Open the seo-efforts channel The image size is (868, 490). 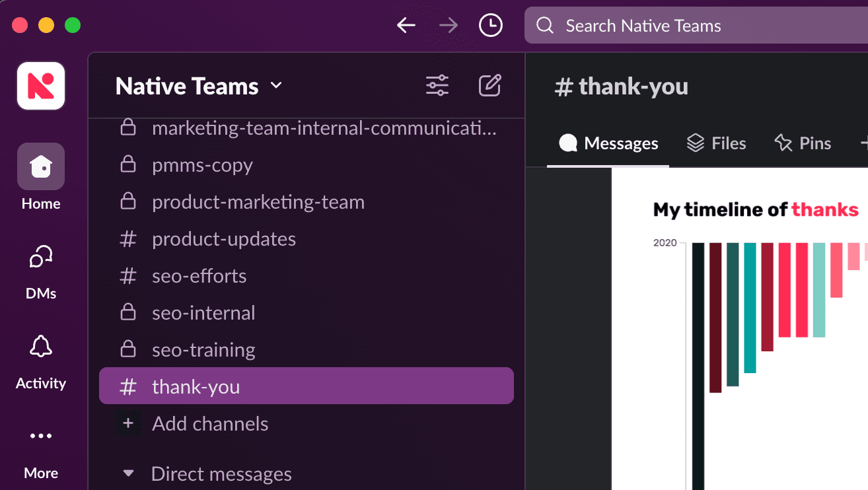pos(307,276)
